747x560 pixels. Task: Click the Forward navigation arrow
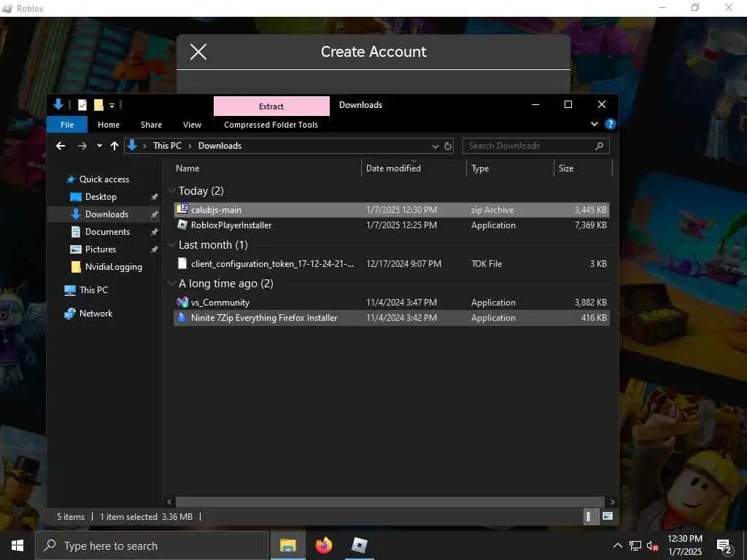(82, 146)
